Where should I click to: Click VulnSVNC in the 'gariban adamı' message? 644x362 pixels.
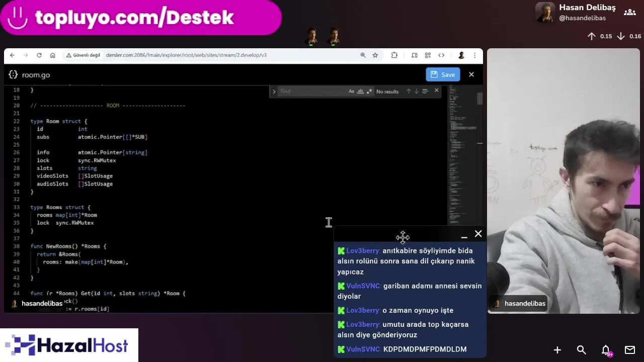pyautogui.click(x=363, y=286)
